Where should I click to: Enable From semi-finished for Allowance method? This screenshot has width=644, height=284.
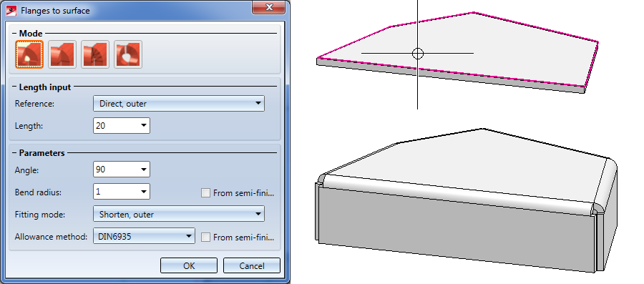(x=206, y=238)
